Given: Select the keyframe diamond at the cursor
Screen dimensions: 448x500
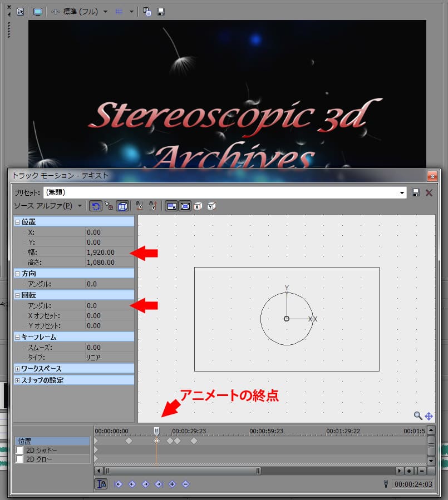Looking at the screenshot, I should click(156, 440).
